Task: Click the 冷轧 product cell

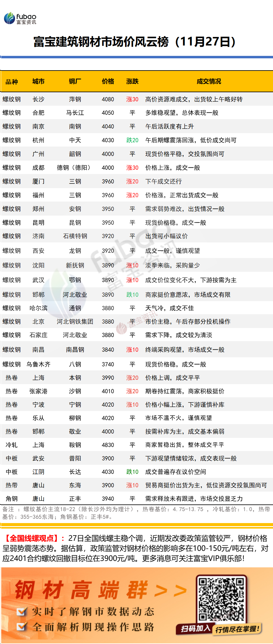Action: tap(12, 445)
